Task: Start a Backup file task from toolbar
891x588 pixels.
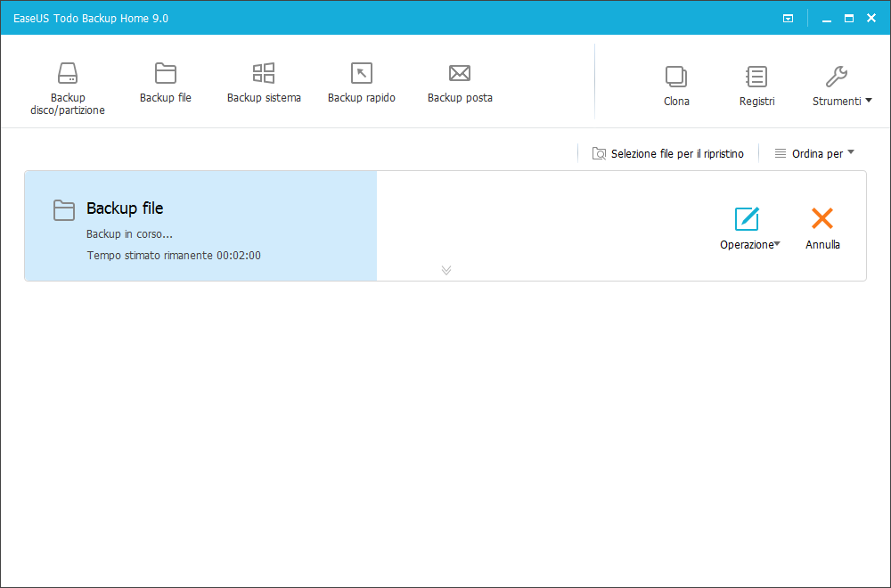Action: pyautogui.click(x=166, y=82)
